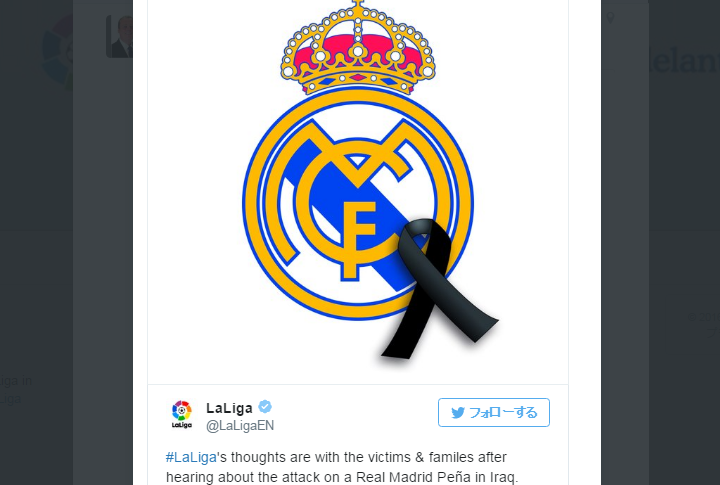The width and height of the screenshot is (720, 485).
Task: Click the dimmed LaLiga logo behind the overlay
Action: 57,51
